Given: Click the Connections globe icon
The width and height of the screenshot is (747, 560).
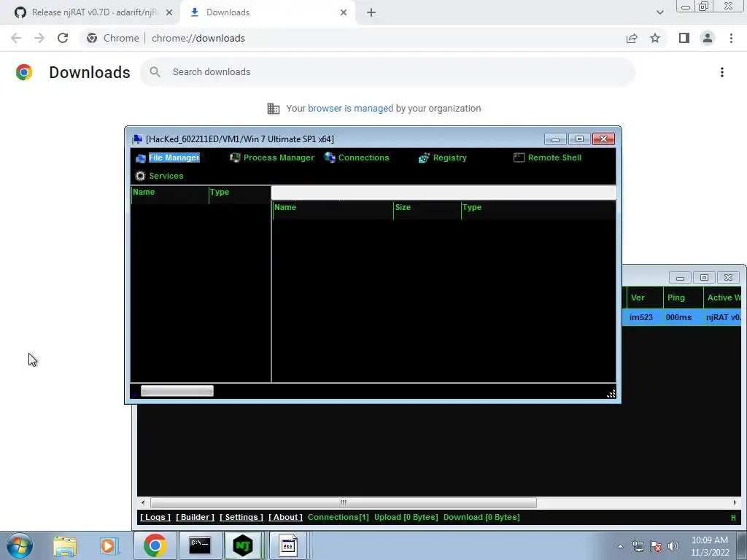Looking at the screenshot, I should click(330, 157).
